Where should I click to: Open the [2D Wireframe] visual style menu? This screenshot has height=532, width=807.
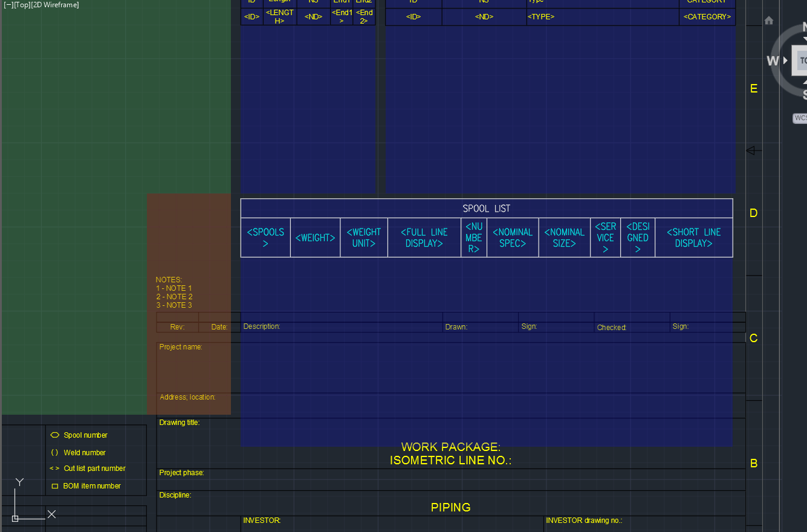[x=55, y=5]
